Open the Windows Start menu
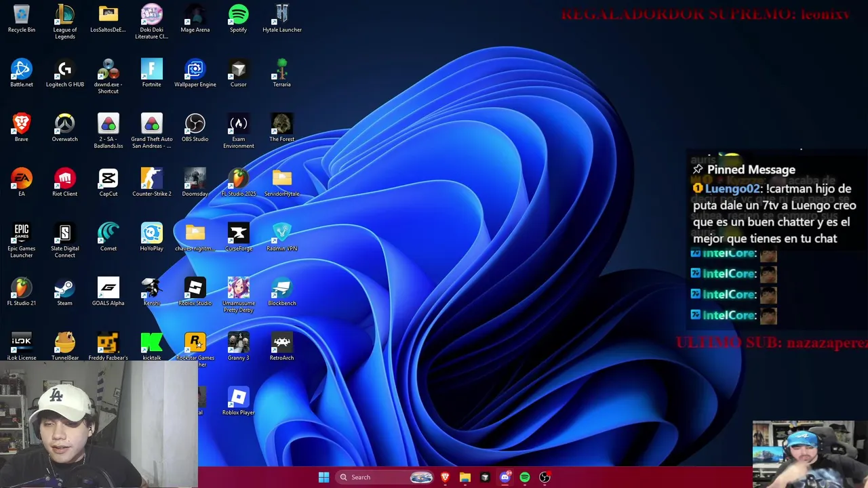 tap(323, 477)
